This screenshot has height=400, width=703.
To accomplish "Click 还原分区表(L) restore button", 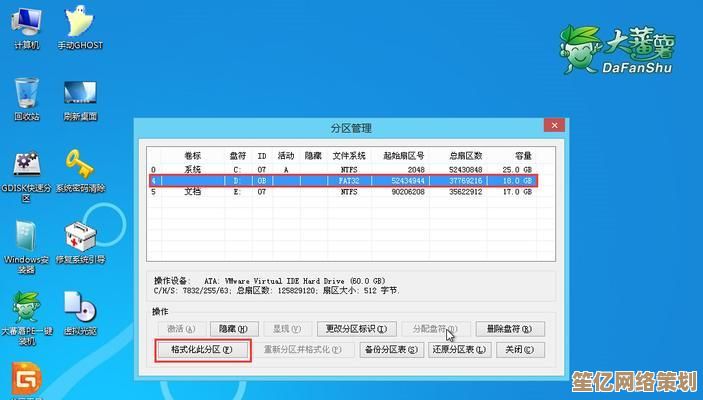I will [x=459, y=350].
